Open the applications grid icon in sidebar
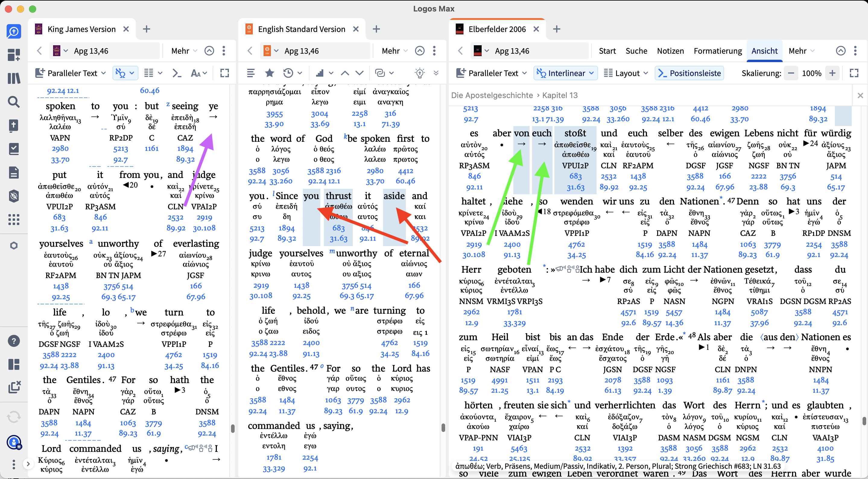 click(x=14, y=220)
